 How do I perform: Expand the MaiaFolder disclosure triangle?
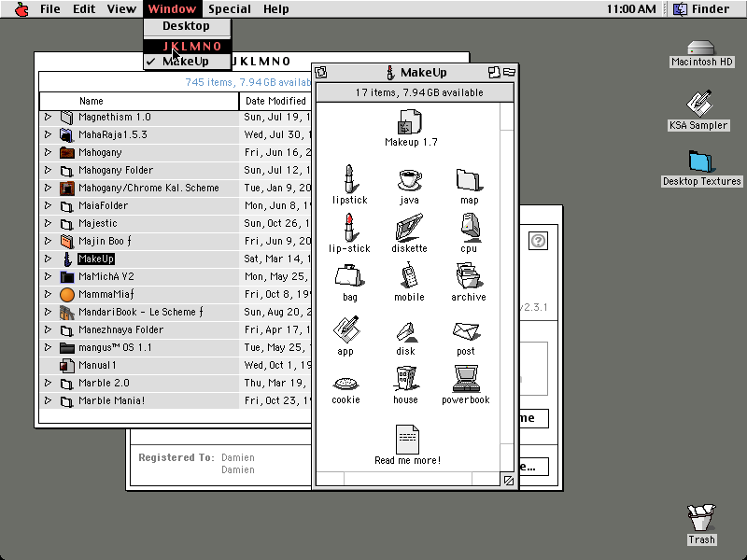tap(48, 205)
